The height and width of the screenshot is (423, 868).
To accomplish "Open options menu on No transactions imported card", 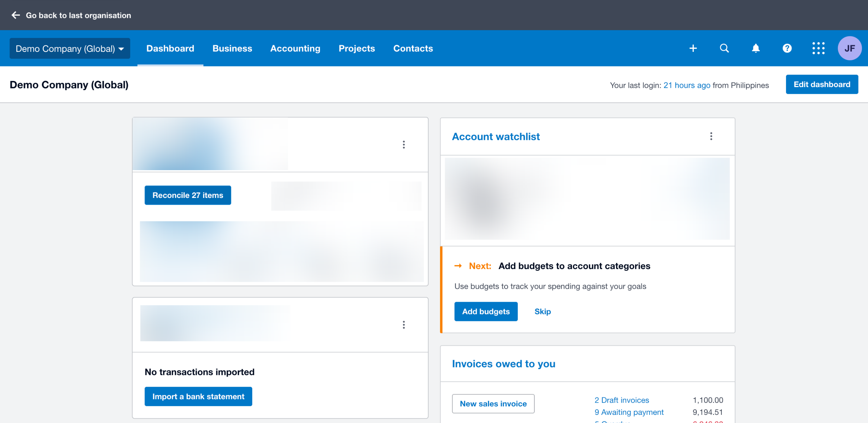I will (404, 325).
